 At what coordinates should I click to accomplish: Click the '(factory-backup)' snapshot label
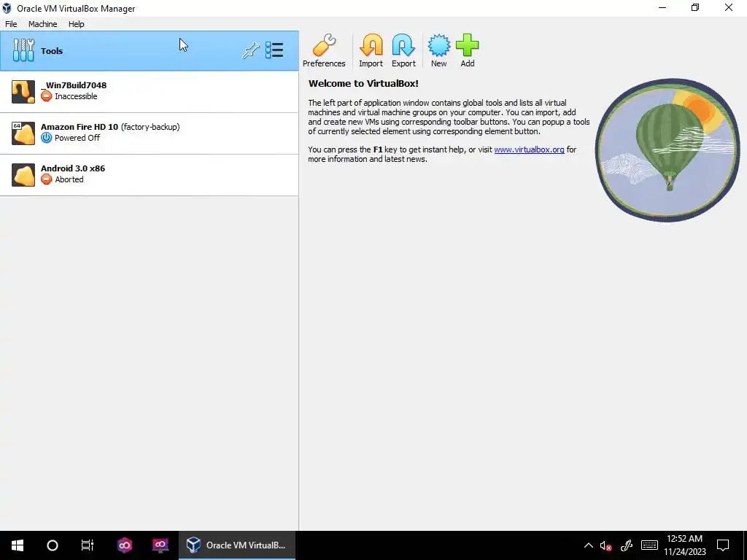[x=150, y=127]
